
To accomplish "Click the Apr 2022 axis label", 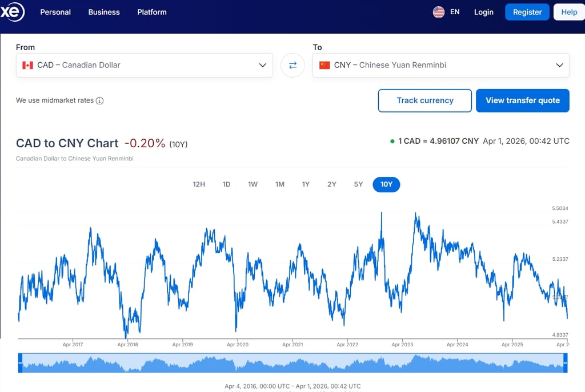I will point(347,345).
